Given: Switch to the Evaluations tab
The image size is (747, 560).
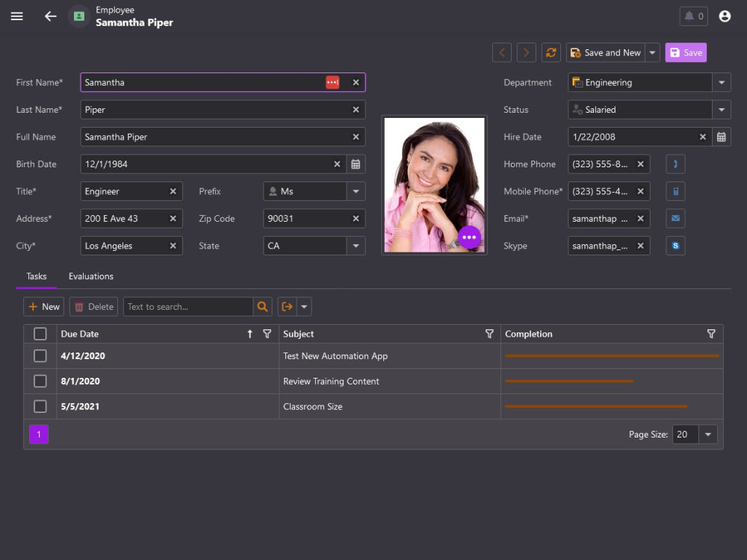Looking at the screenshot, I should click(x=91, y=276).
